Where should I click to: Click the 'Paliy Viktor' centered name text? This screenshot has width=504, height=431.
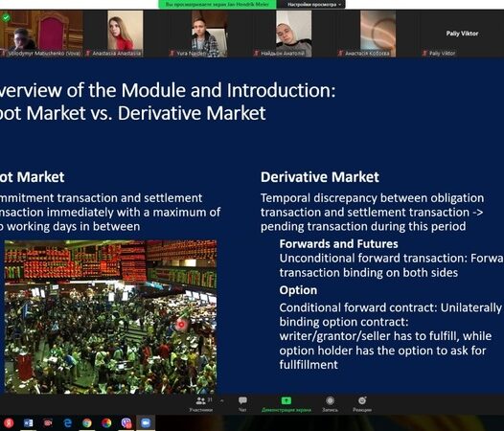coord(462,34)
